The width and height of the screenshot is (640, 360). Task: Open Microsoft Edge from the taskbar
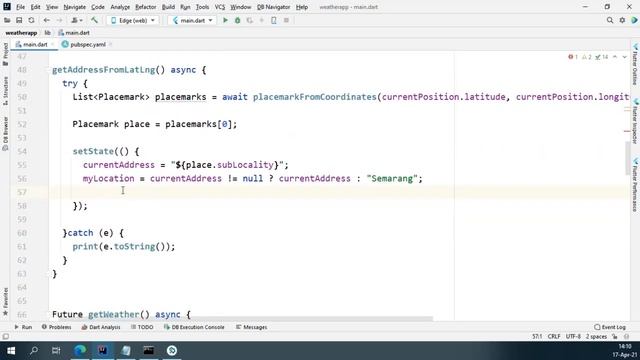tap(80, 351)
